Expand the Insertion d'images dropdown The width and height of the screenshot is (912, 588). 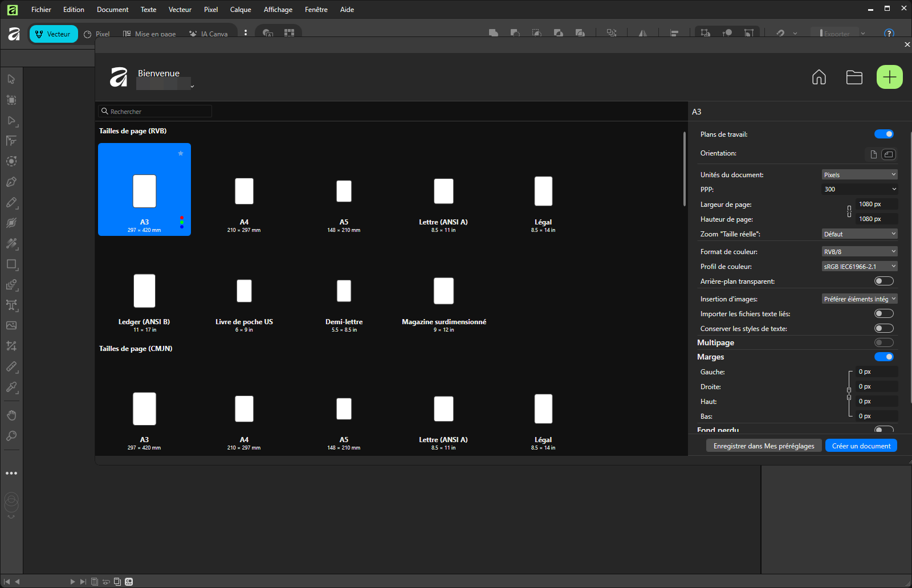[x=860, y=299]
